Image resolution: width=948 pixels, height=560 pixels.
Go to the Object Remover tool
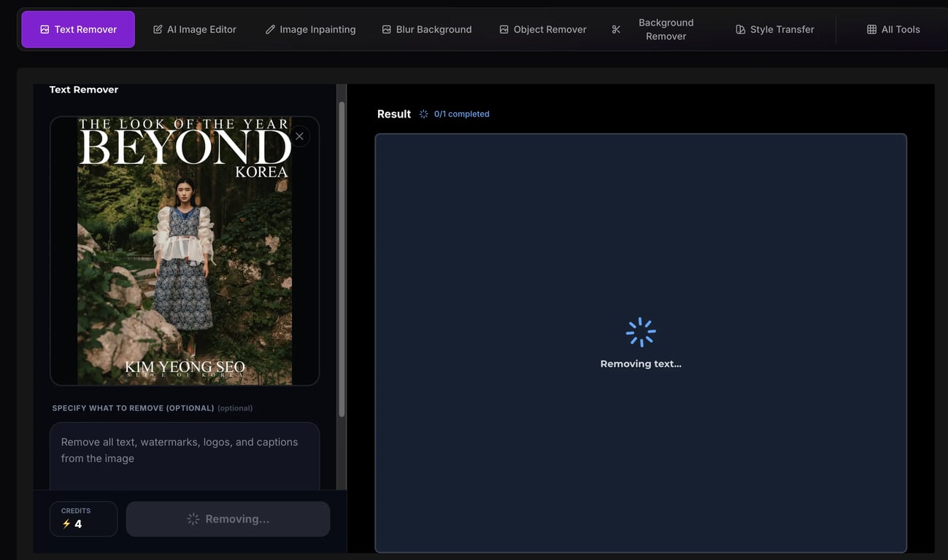[543, 29]
